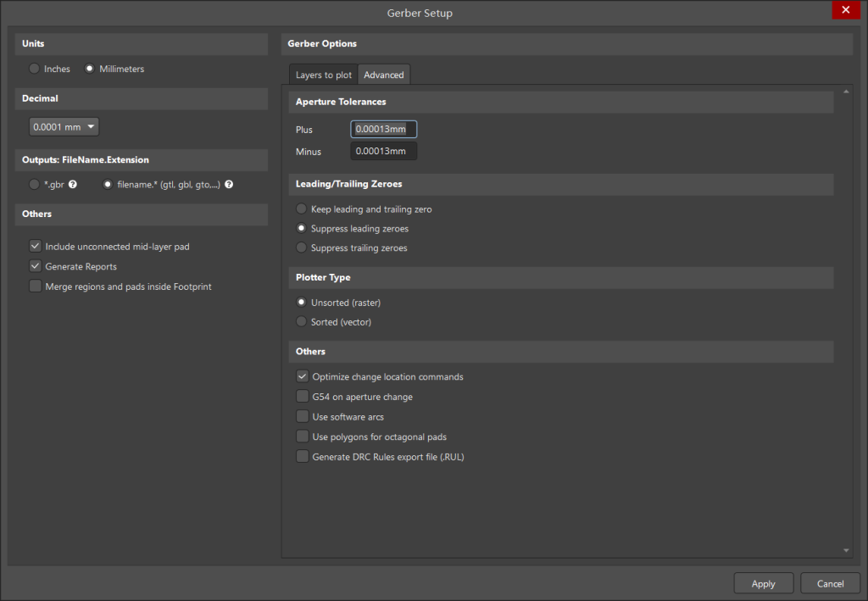
Task: Enable Use software arcs
Action: coord(303,416)
